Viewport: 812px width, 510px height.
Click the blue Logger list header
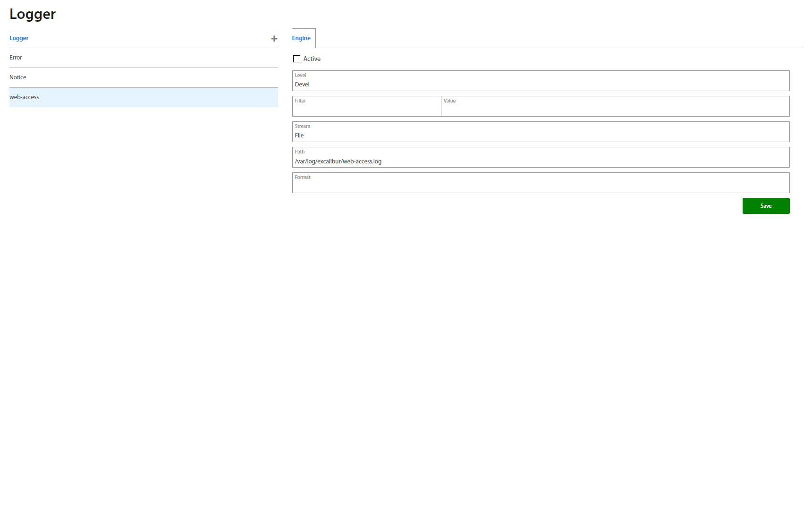tap(19, 38)
